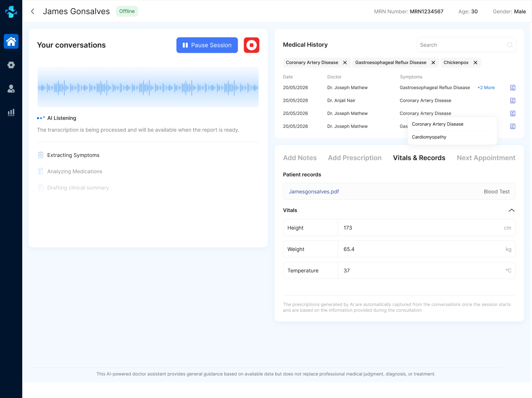The width and height of the screenshot is (532, 398).
Task: Open the settings gear in sidebar
Action: coord(11,65)
